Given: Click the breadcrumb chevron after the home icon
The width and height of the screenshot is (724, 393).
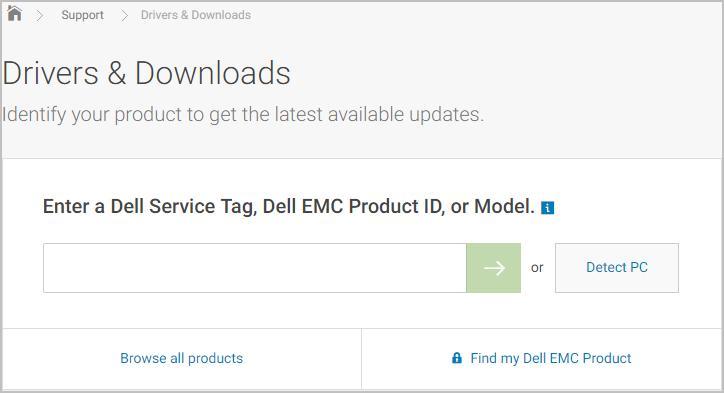Looking at the screenshot, I should tap(40, 15).
